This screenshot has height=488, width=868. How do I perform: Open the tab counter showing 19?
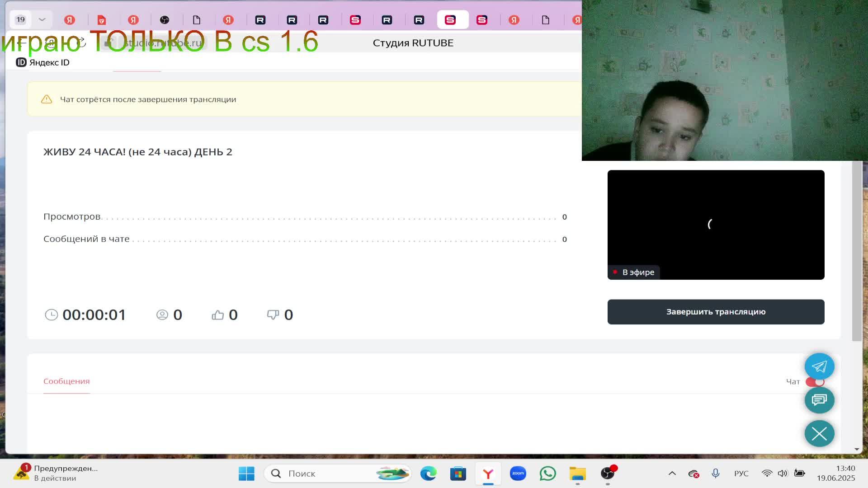tap(20, 19)
